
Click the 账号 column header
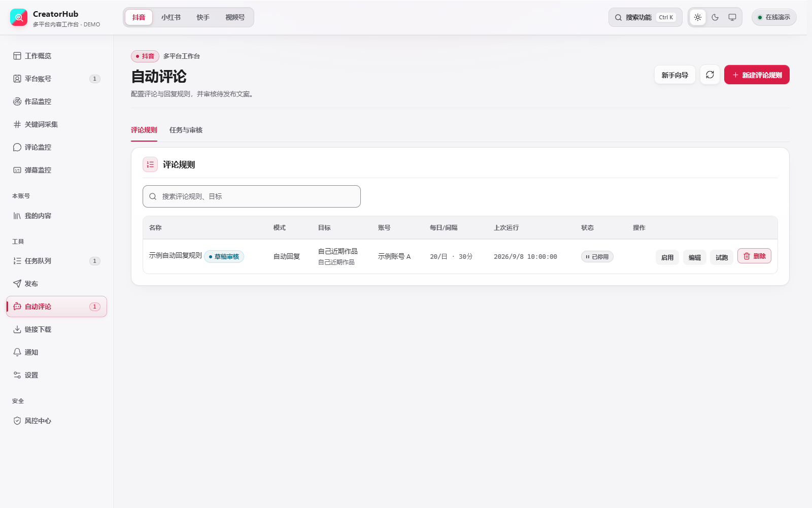click(x=384, y=228)
